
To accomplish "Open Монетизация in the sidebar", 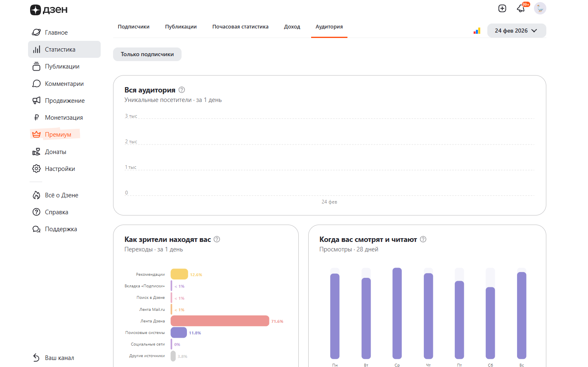I will click(x=64, y=118).
